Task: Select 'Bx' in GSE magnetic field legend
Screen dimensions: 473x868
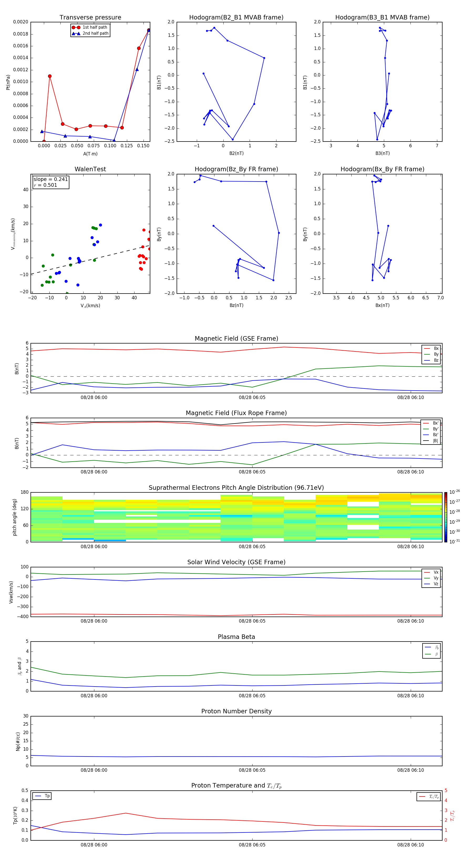Action: pos(431,349)
